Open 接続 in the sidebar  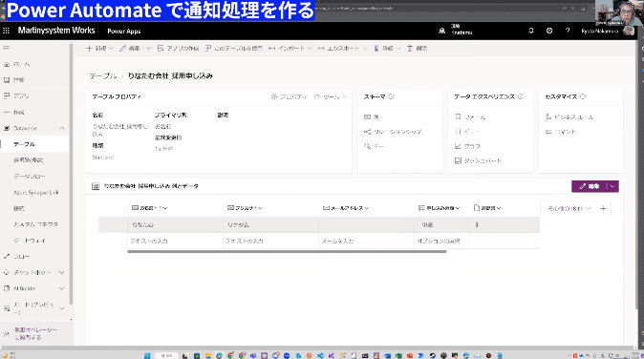click(19, 208)
